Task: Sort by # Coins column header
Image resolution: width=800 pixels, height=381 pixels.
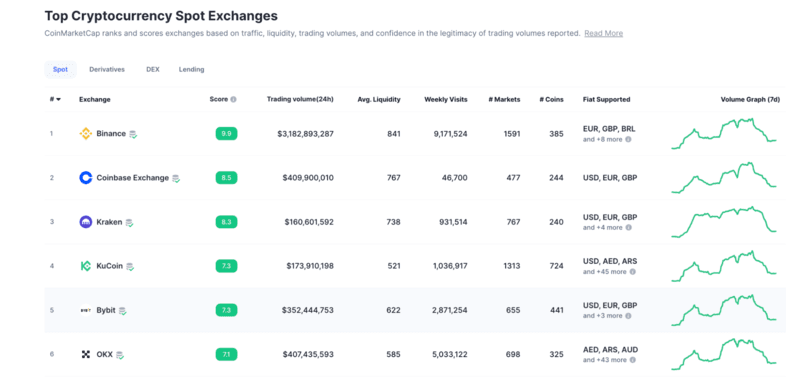Action: click(551, 99)
